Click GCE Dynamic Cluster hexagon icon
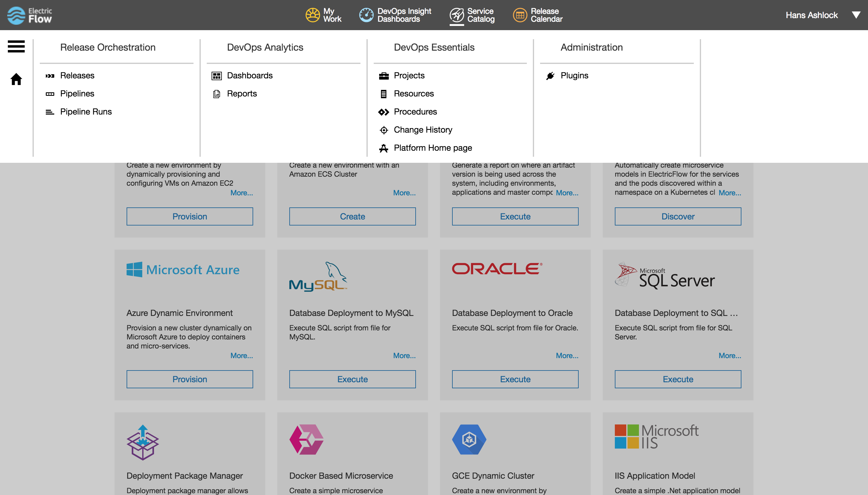This screenshot has height=495, width=868. [469, 439]
